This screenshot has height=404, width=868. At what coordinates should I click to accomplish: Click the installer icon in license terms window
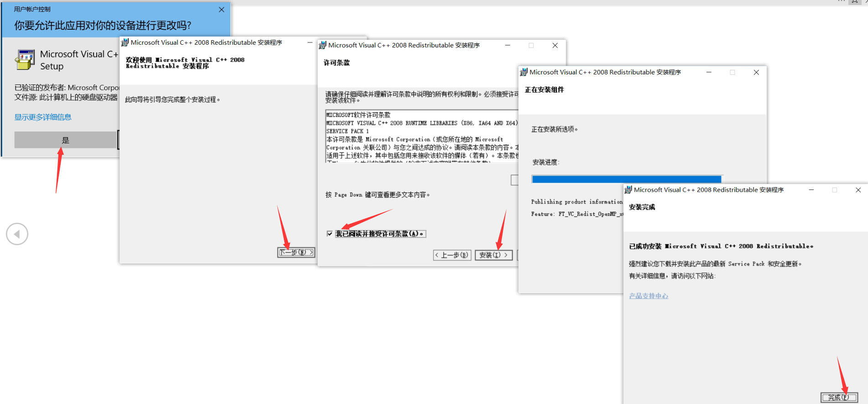click(x=322, y=45)
